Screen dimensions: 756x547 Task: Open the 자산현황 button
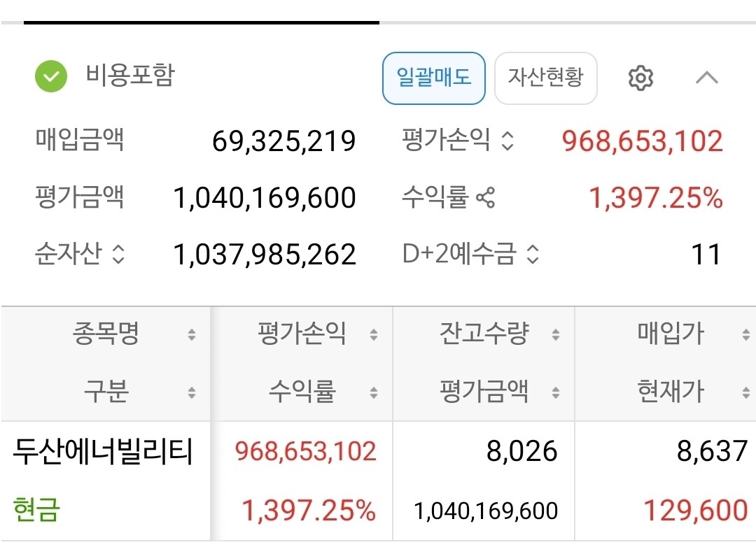(x=546, y=78)
